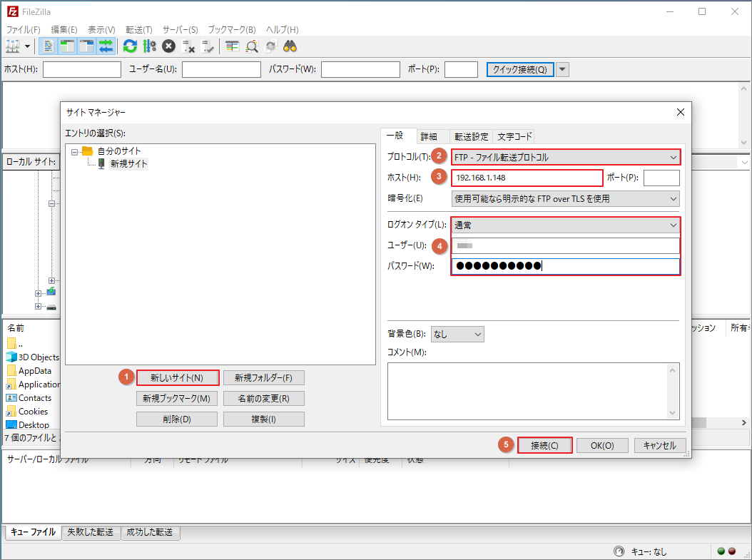Click the クイック接続(Q) button
Image resolution: width=752 pixels, height=560 pixels.
520,69
